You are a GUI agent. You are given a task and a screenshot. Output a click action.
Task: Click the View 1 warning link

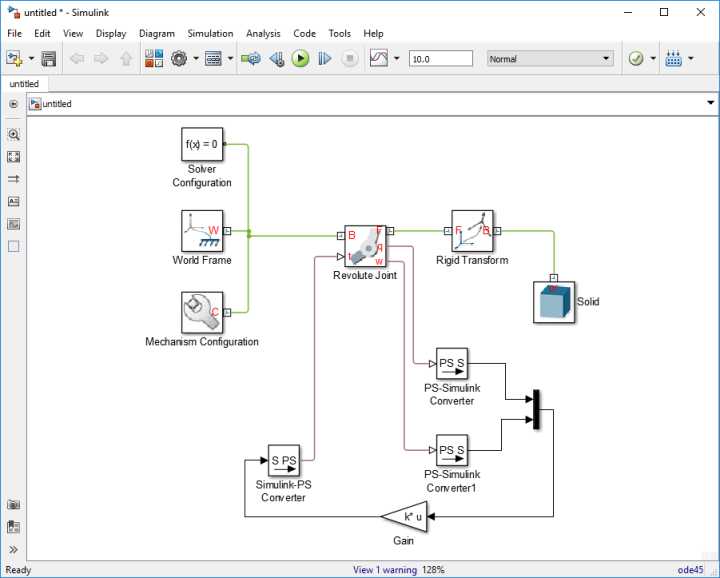(x=385, y=570)
